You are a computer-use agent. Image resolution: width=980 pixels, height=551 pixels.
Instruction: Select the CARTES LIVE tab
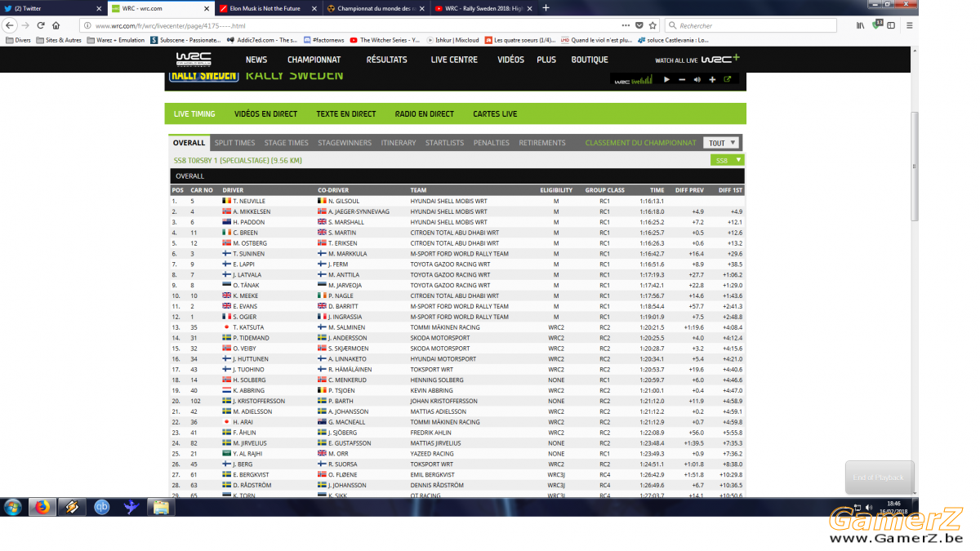495,114
